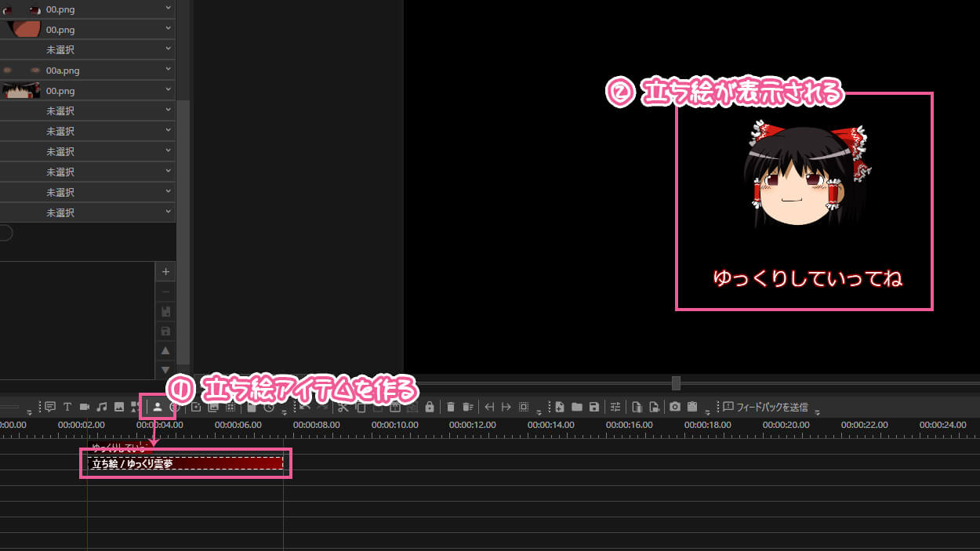The image size is (980, 551).
Task: Open dropdown of hair thumbnail 00.png row
Action: (x=169, y=90)
